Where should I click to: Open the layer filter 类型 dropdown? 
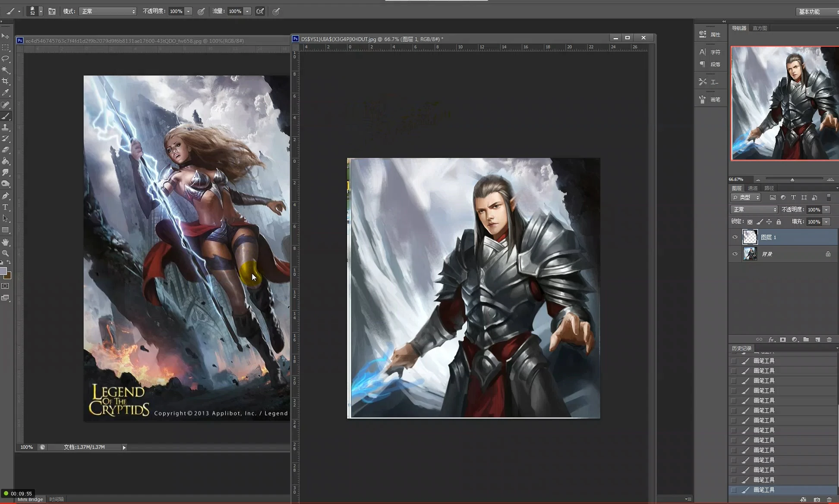coord(745,197)
